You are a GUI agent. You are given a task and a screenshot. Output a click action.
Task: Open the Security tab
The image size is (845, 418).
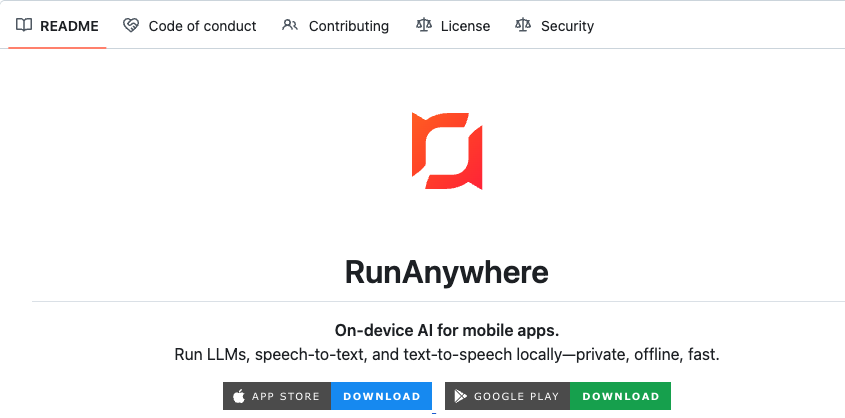pos(554,26)
